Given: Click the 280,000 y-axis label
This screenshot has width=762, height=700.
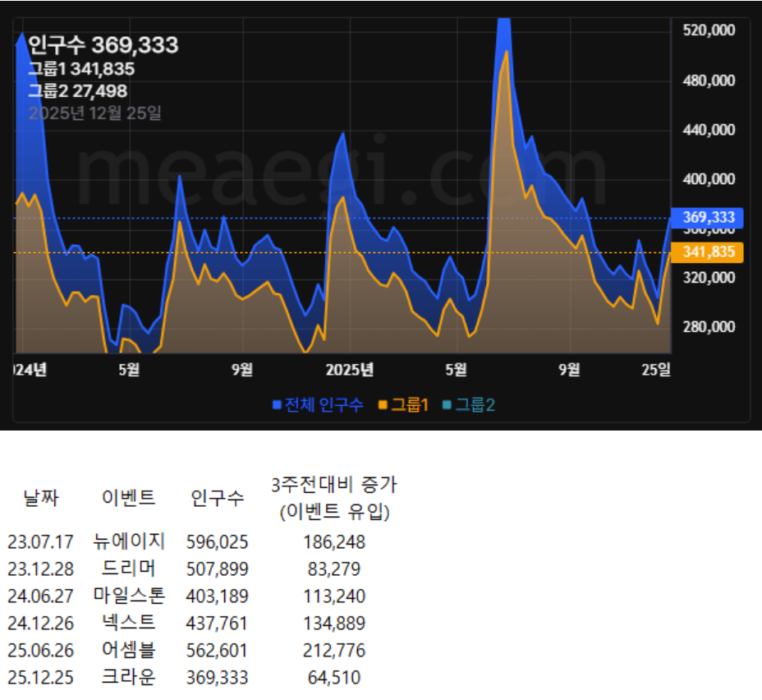Looking at the screenshot, I should [x=709, y=327].
